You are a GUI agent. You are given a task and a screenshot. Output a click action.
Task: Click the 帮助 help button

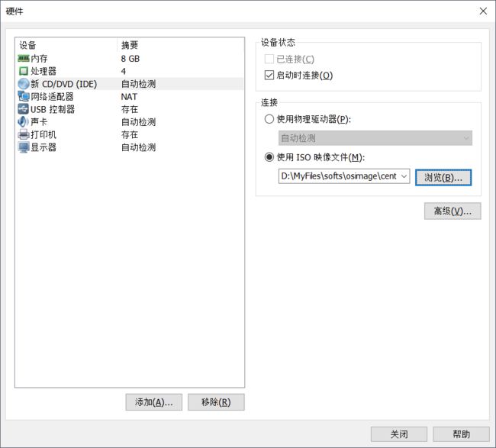coord(461,434)
